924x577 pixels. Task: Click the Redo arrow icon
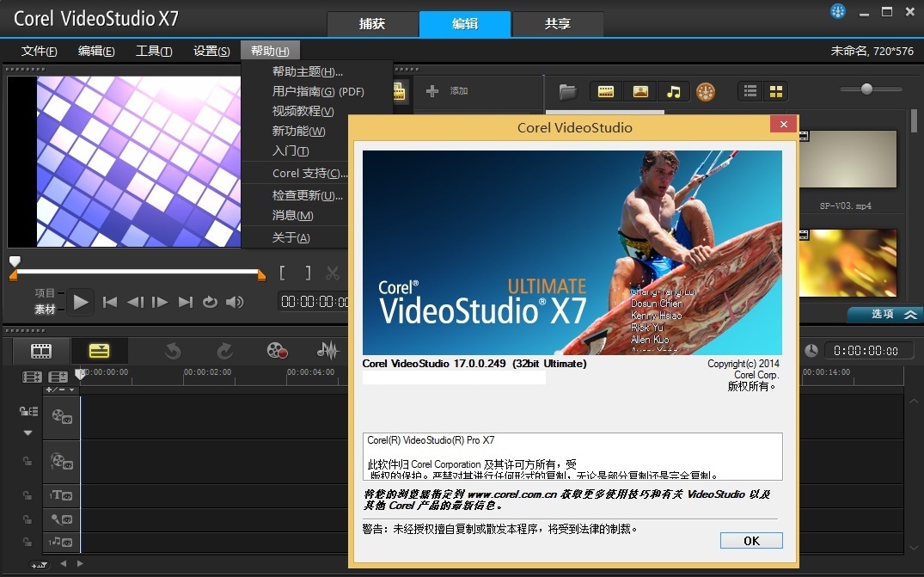click(x=225, y=351)
